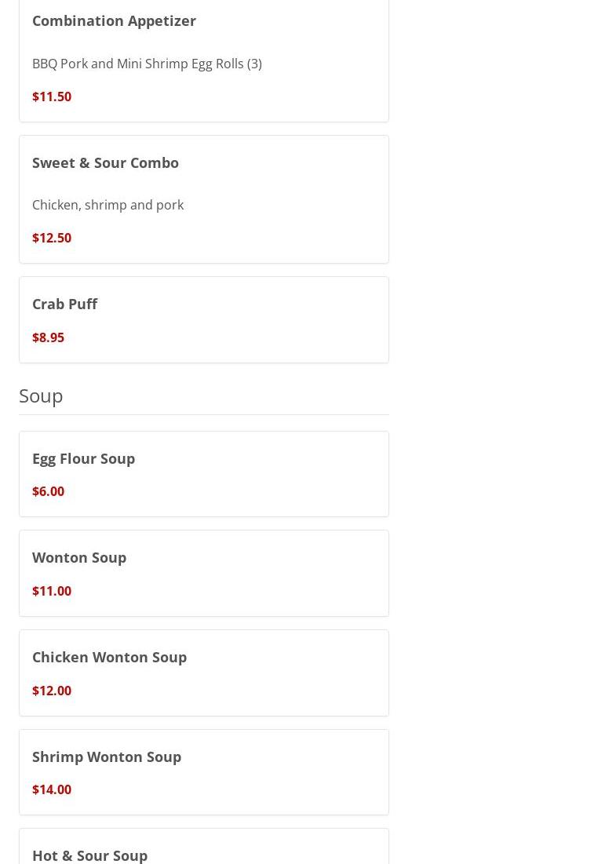Click the divider line under the Soup heading
The height and width of the screenshot is (864, 616).
(x=204, y=414)
